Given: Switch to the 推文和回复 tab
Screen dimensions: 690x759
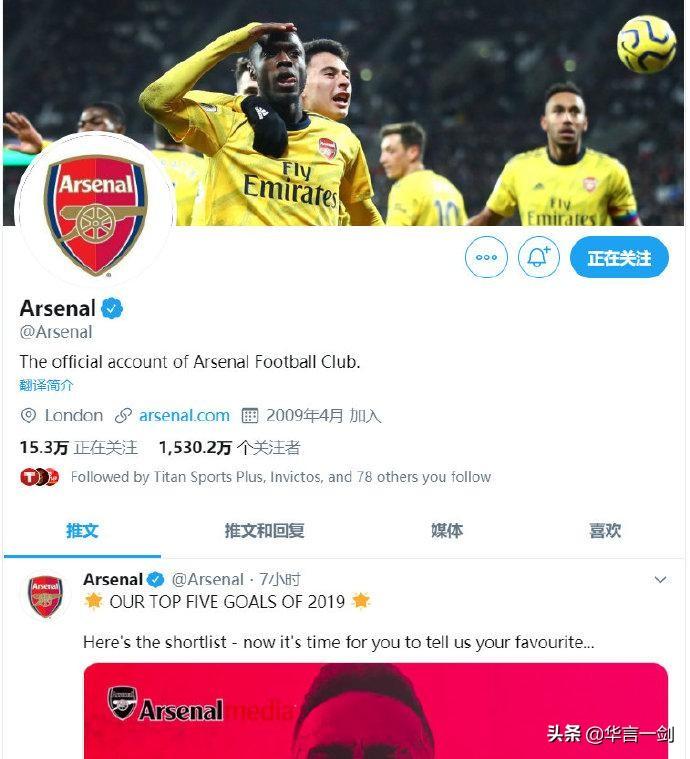Looking at the screenshot, I should (x=264, y=530).
